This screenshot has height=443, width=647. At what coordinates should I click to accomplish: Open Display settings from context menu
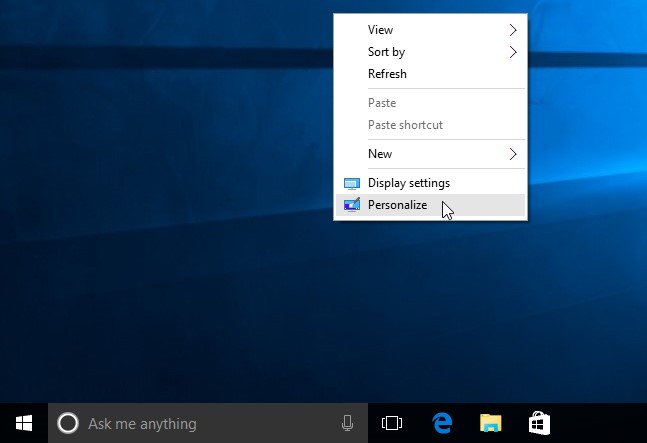coord(408,183)
